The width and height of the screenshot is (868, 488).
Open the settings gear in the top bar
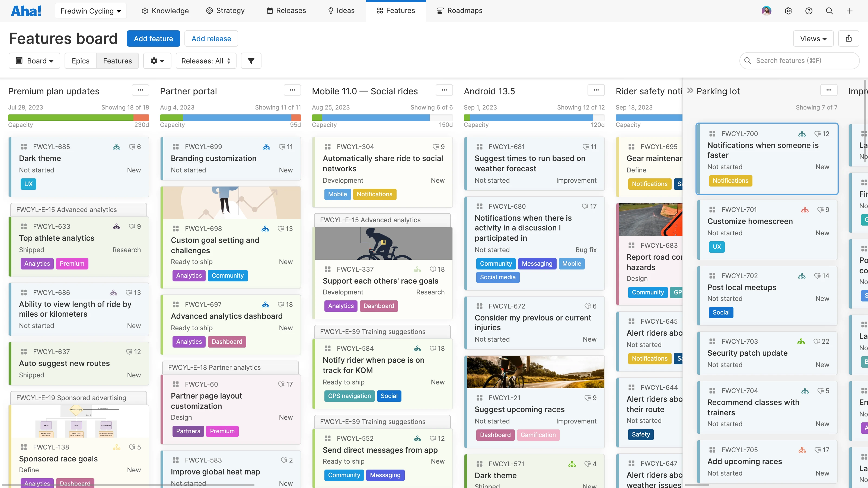[x=789, y=11]
